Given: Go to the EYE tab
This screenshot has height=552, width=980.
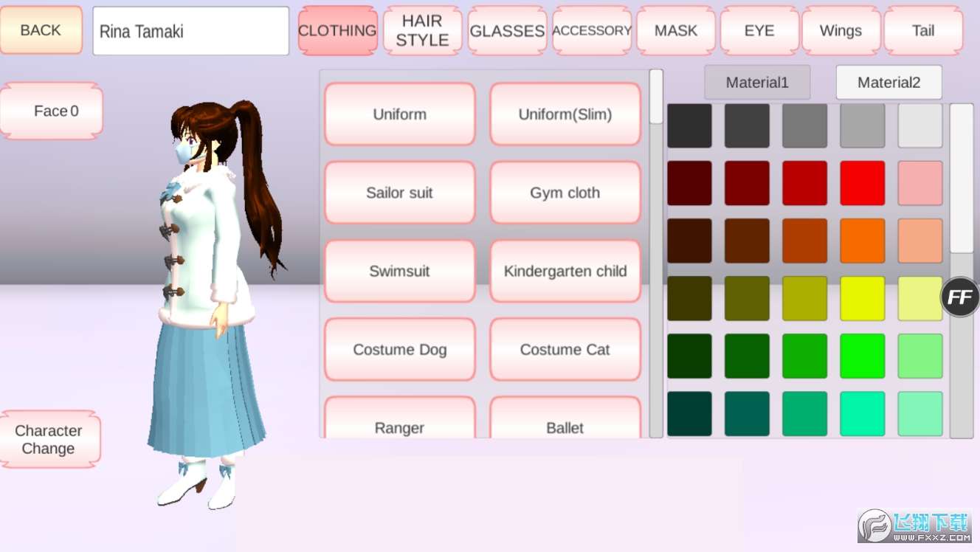Looking at the screenshot, I should 759,31.
